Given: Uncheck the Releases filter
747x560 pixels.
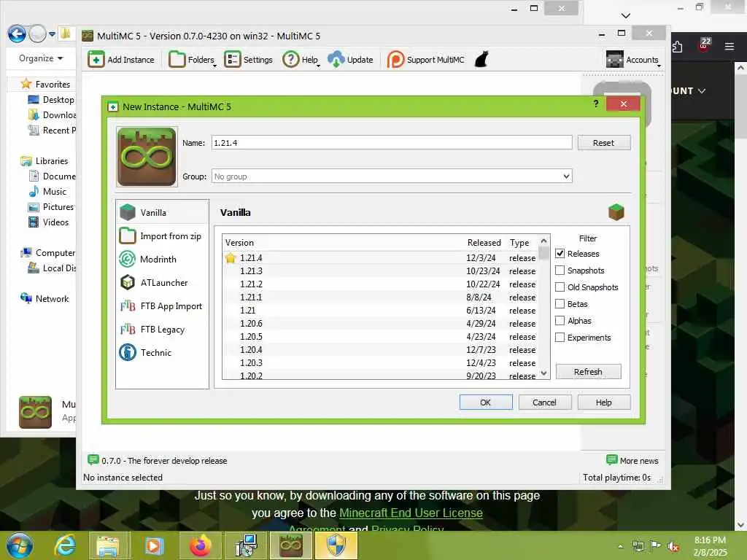Looking at the screenshot, I should (x=560, y=253).
